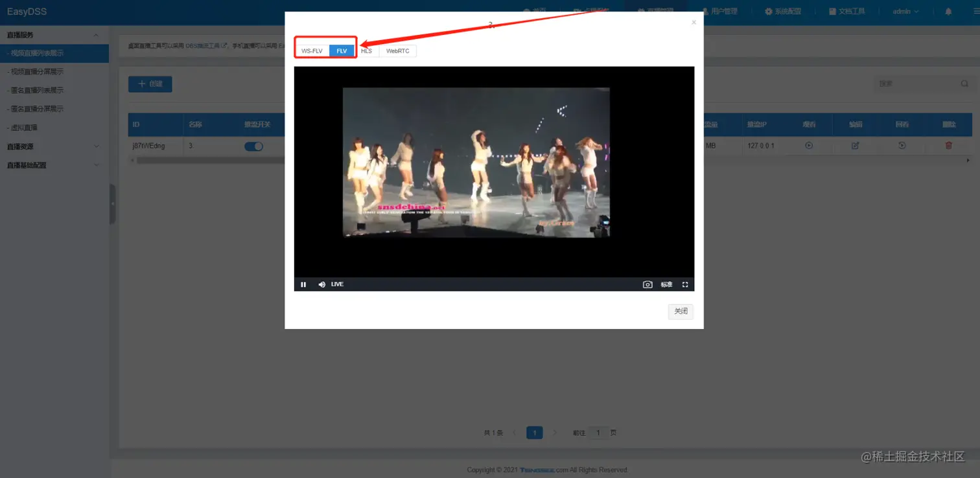Image resolution: width=980 pixels, height=478 pixels.
Task: Click the table scroll right arrow
Action: 968,160
